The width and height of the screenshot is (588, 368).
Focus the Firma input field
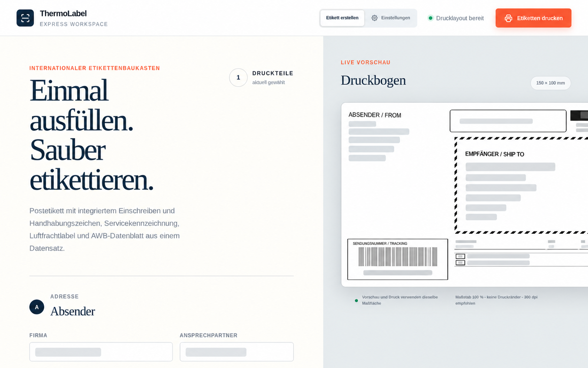(x=101, y=352)
